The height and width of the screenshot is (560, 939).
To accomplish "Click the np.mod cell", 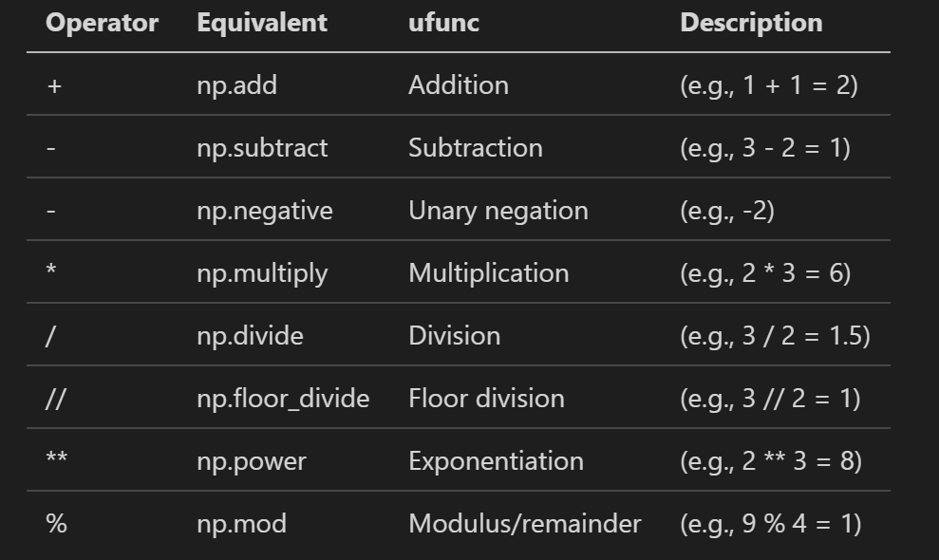I will click(x=241, y=524).
